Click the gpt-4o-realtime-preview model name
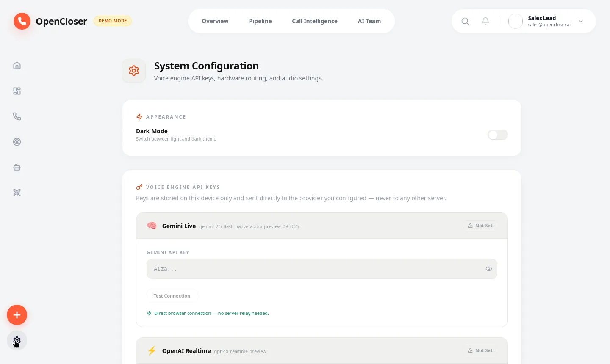 (x=240, y=351)
